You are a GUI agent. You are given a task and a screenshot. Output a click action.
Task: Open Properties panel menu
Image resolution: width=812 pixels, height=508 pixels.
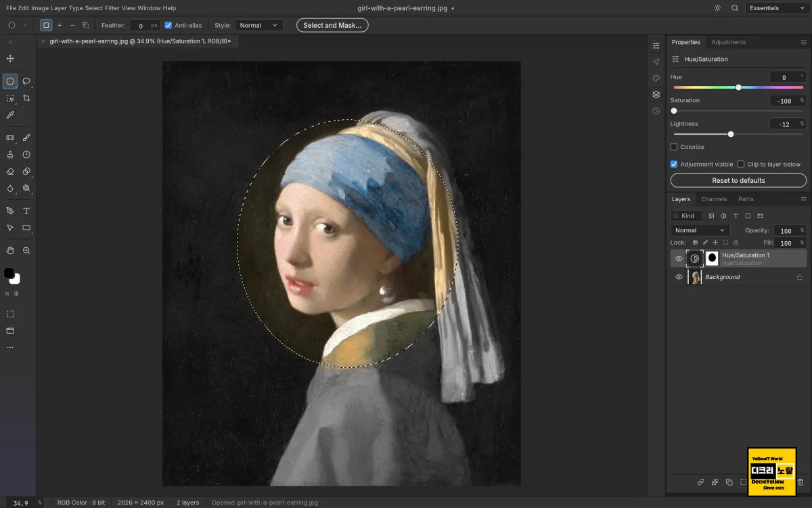(804, 42)
